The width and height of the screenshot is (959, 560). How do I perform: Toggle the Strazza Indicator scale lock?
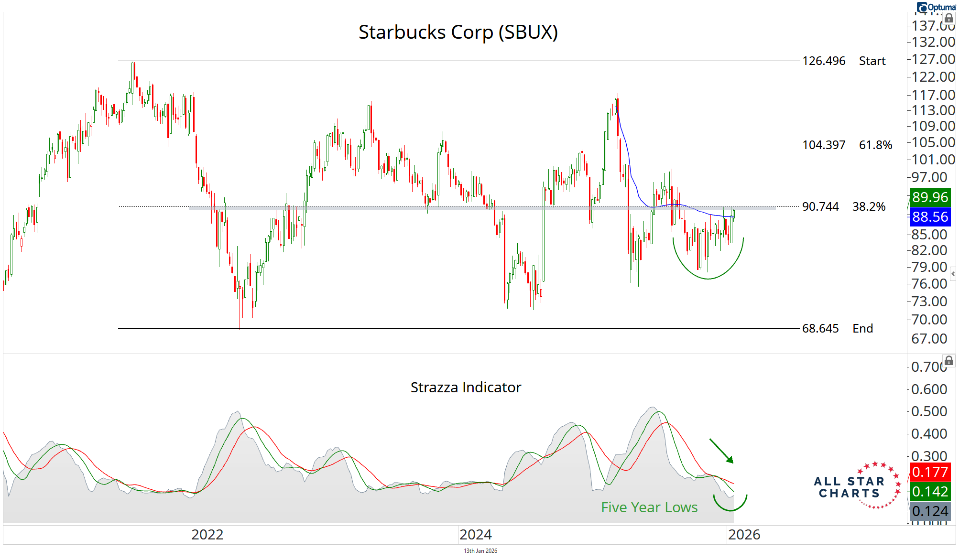948,361
